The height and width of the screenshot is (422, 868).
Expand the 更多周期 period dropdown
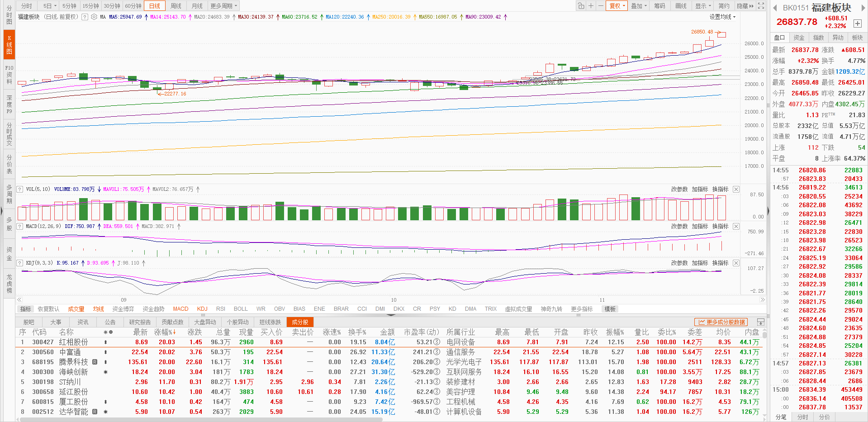coord(224,6)
